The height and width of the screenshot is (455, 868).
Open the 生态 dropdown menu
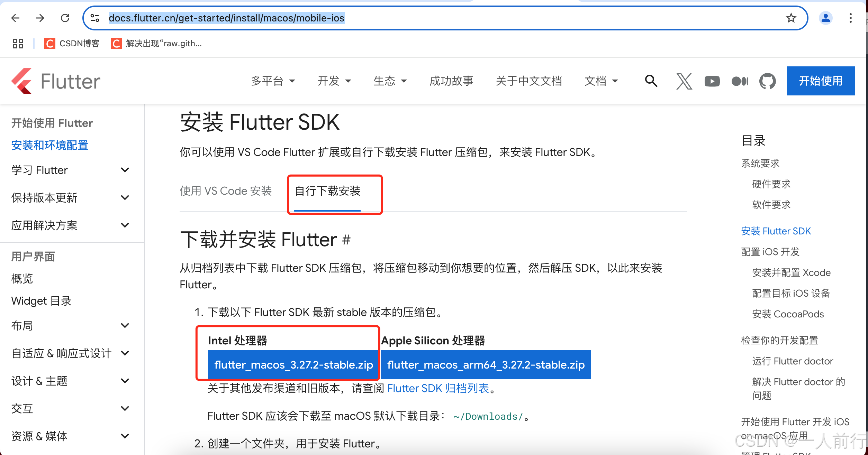390,81
